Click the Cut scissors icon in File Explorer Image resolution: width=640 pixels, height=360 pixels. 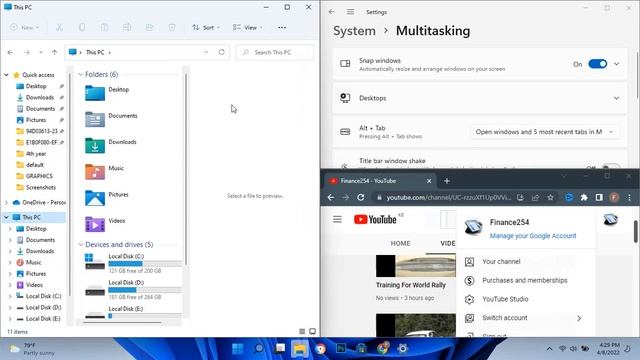(x=60, y=27)
